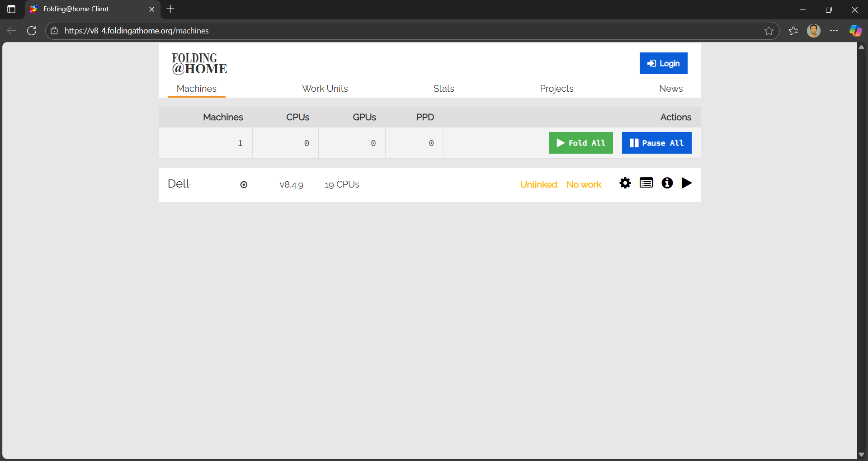Viewport: 868px width, 461px height.
Task: Open the Projects tab
Action: coord(556,89)
